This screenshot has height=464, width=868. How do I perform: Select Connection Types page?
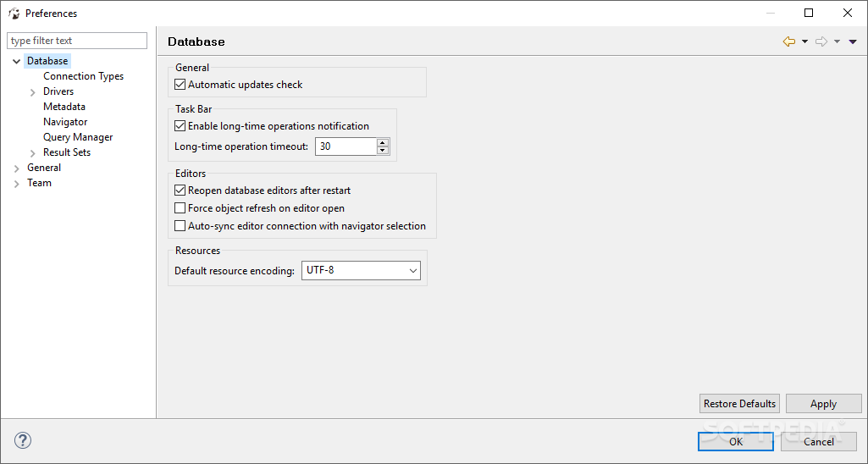point(84,76)
